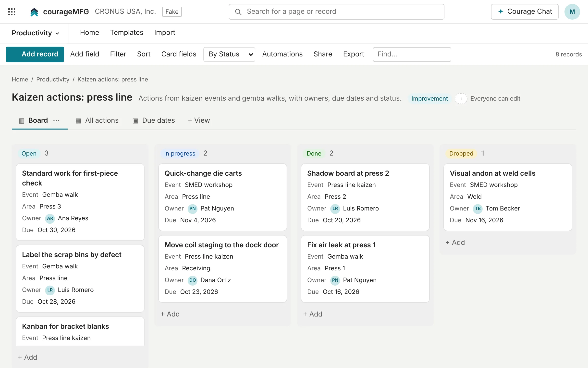Click LR avatar on Shadow board card
588x368 pixels.
335,209
